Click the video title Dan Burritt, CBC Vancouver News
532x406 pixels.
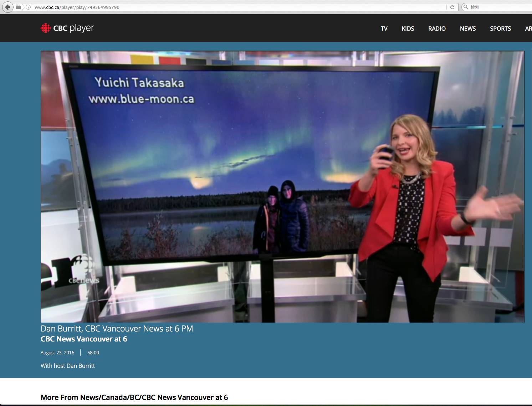coord(117,329)
